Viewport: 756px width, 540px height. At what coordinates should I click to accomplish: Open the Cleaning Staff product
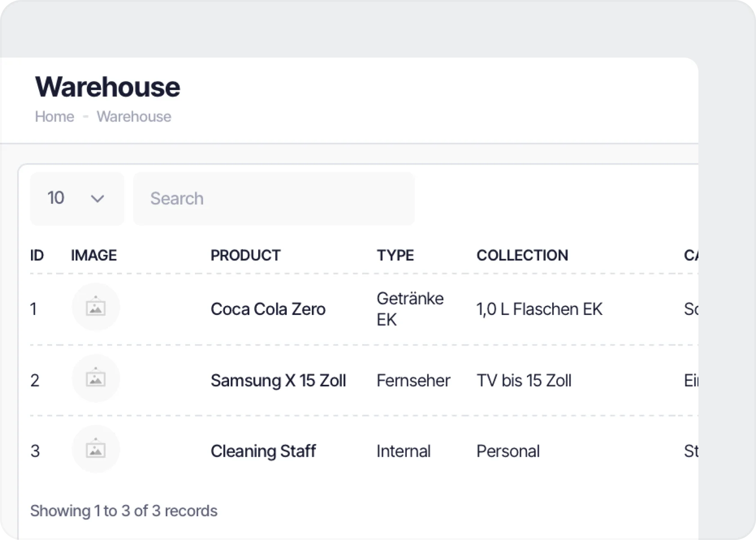[x=263, y=451]
